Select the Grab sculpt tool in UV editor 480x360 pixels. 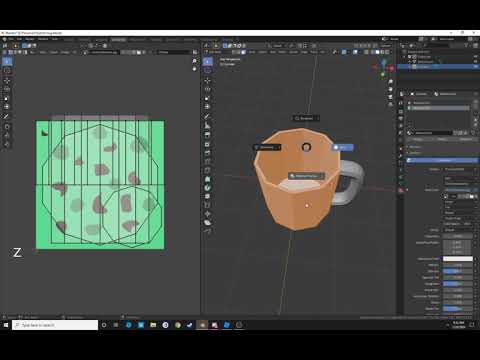click(7, 127)
